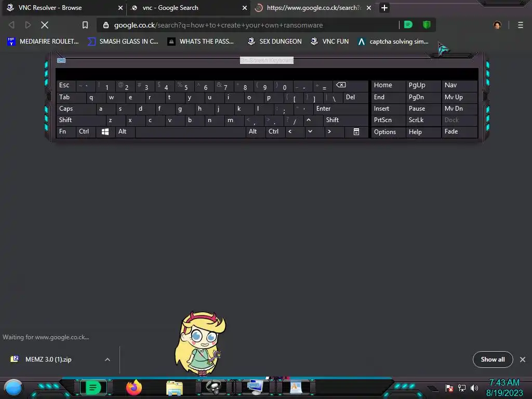Screen dimensions: 532x399
Task: Open the volume speaker tray icon
Action: click(x=474, y=388)
